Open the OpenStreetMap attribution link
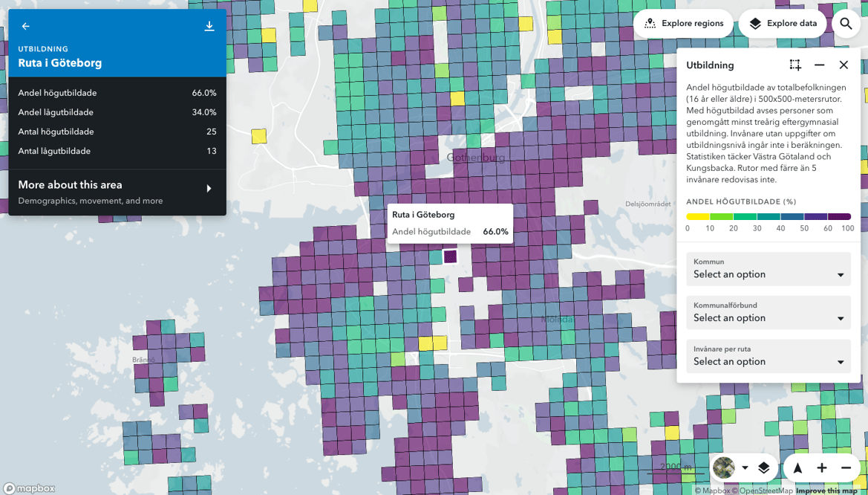This screenshot has height=495, width=868. 763,491
